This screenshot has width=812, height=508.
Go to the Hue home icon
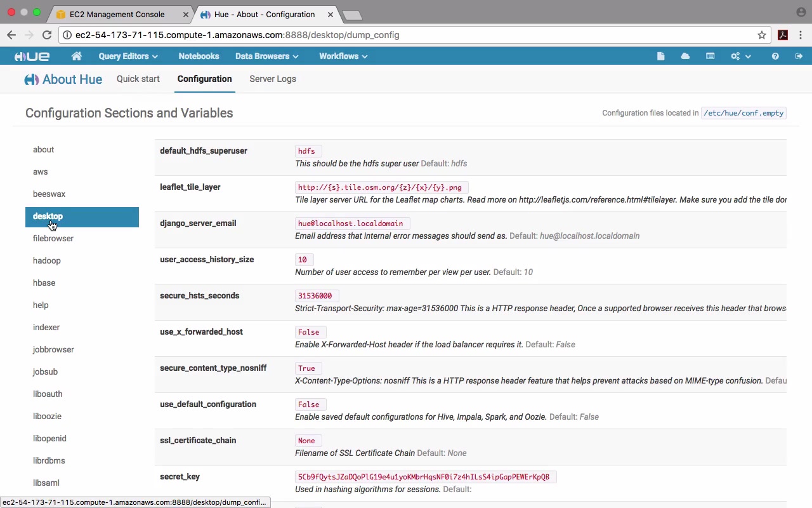point(77,57)
